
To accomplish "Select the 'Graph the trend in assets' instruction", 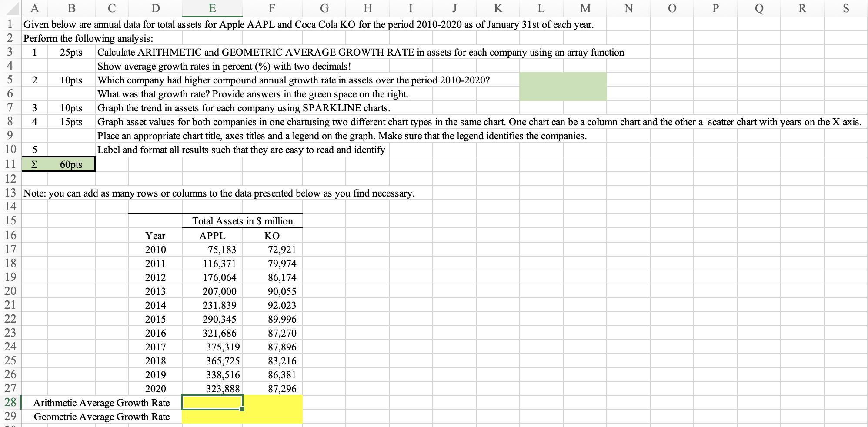I will 244,108.
